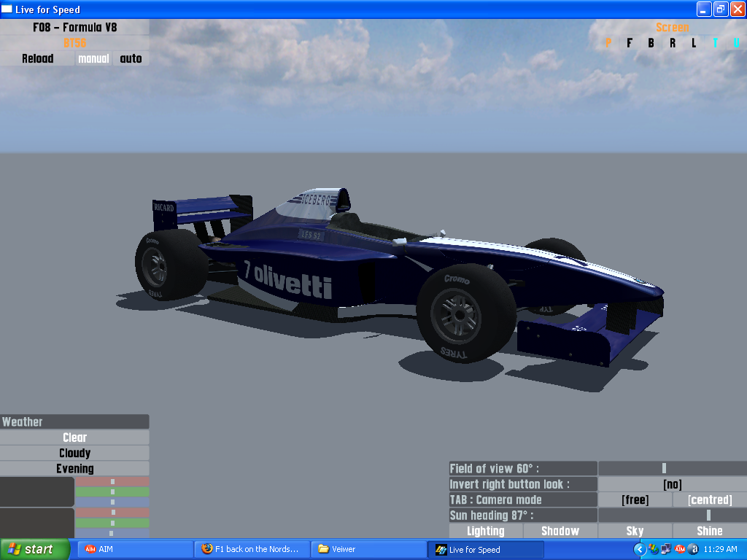
Task: Switch to AIM taskbar button
Action: pyautogui.click(x=135, y=549)
